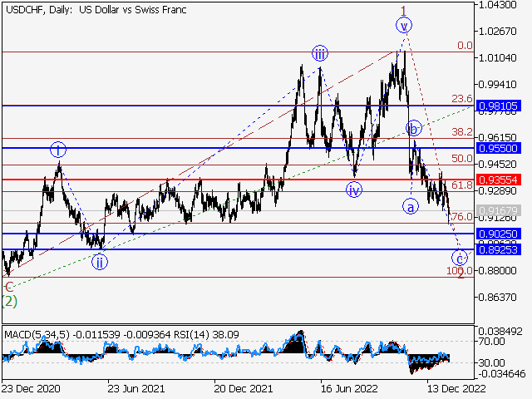
Task: Click the RSI(14) 38.09 indicator reading
Action: 207,334
